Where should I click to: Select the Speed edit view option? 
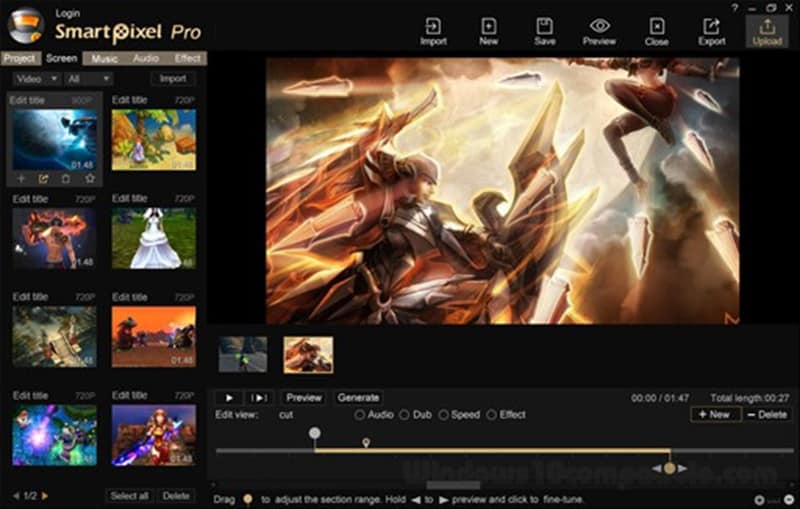tap(459, 415)
